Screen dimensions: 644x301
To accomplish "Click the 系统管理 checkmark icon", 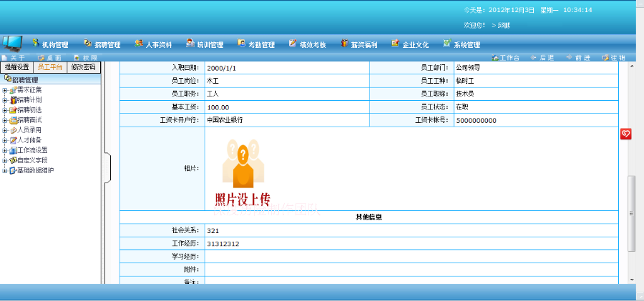I will [x=447, y=43].
